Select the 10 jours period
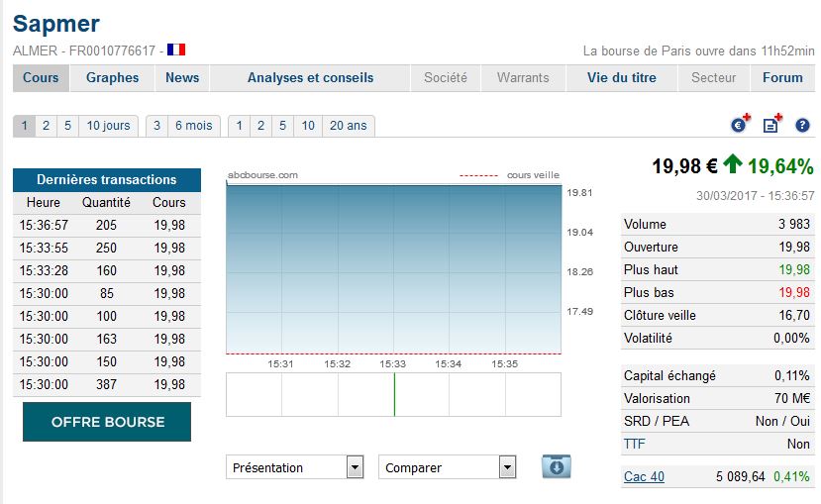The image size is (821, 504). tap(108, 126)
